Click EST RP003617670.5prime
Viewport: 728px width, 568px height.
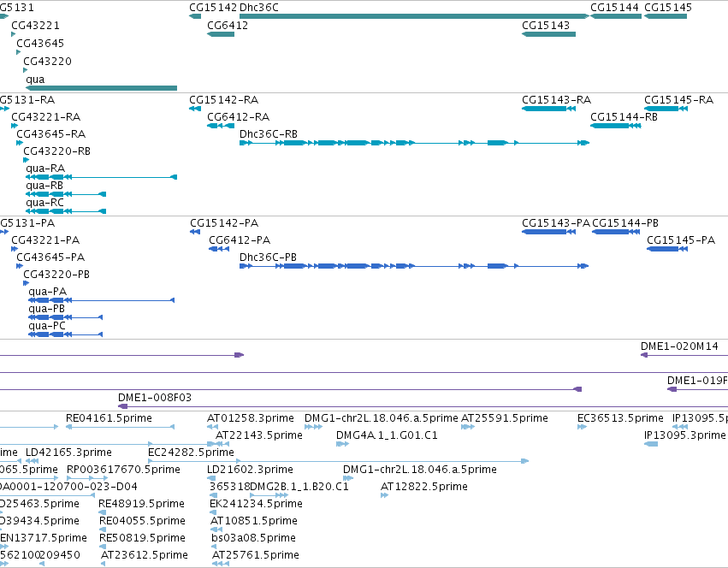[x=123, y=470]
